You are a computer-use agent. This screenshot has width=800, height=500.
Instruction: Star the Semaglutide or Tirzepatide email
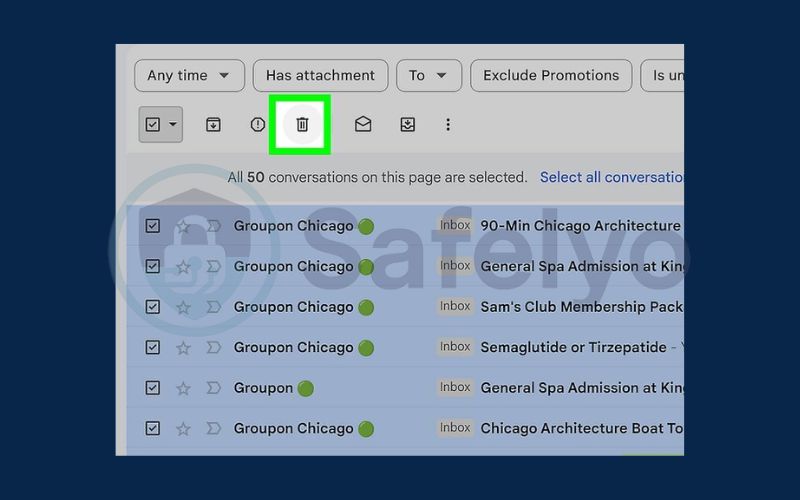[183, 348]
